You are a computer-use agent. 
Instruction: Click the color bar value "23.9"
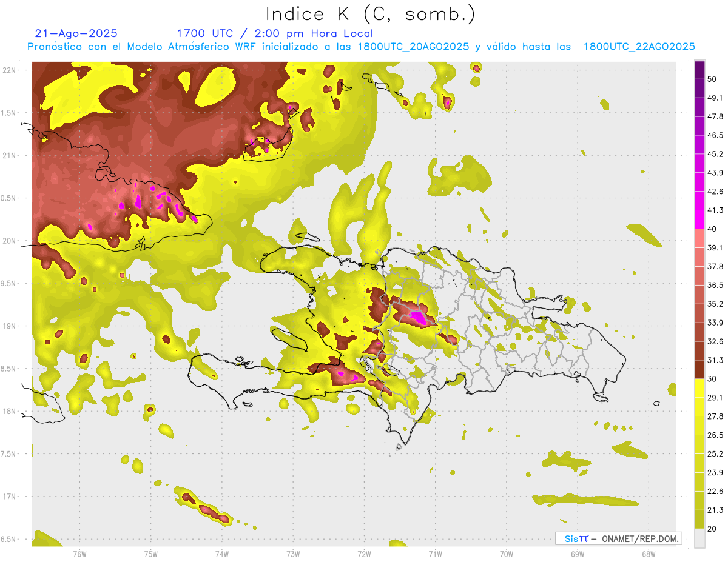tap(715, 473)
